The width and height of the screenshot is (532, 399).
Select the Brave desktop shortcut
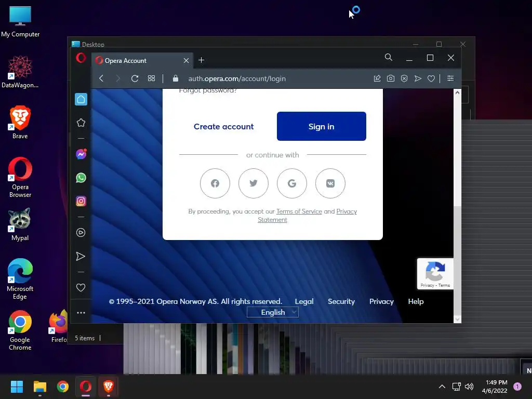[20, 122]
